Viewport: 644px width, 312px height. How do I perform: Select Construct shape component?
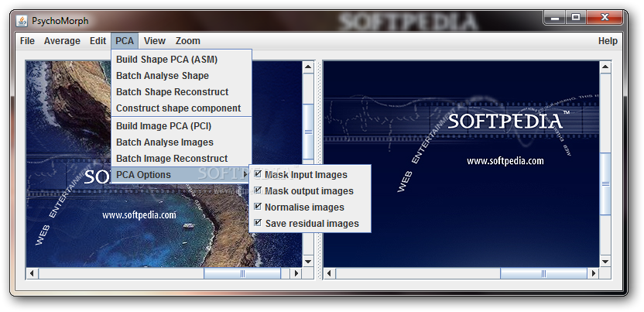181,108
